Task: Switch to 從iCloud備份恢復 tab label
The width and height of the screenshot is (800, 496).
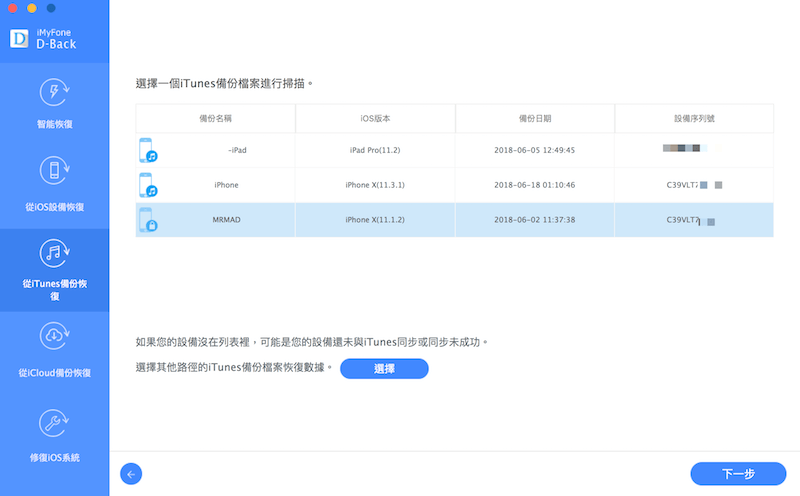Action: (54, 373)
